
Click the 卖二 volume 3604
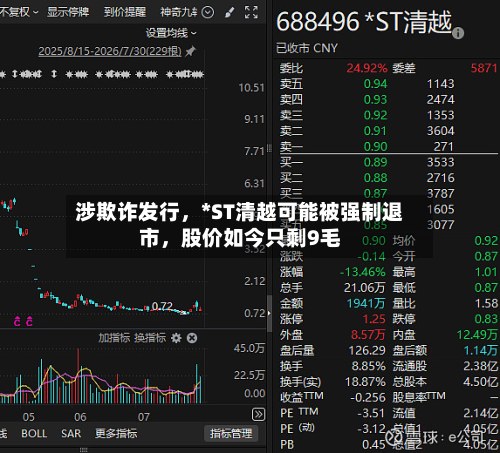click(x=441, y=131)
